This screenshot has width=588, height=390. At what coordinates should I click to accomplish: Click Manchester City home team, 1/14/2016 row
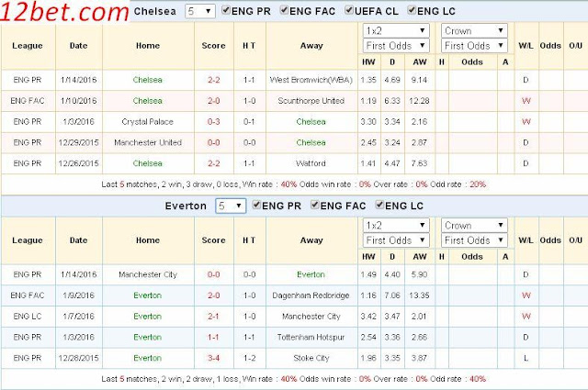tap(148, 274)
